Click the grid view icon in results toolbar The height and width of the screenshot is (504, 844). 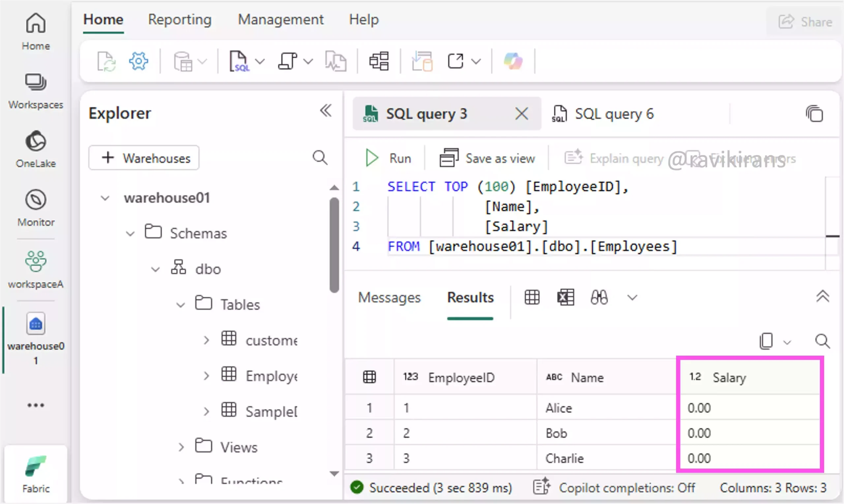[x=532, y=298]
